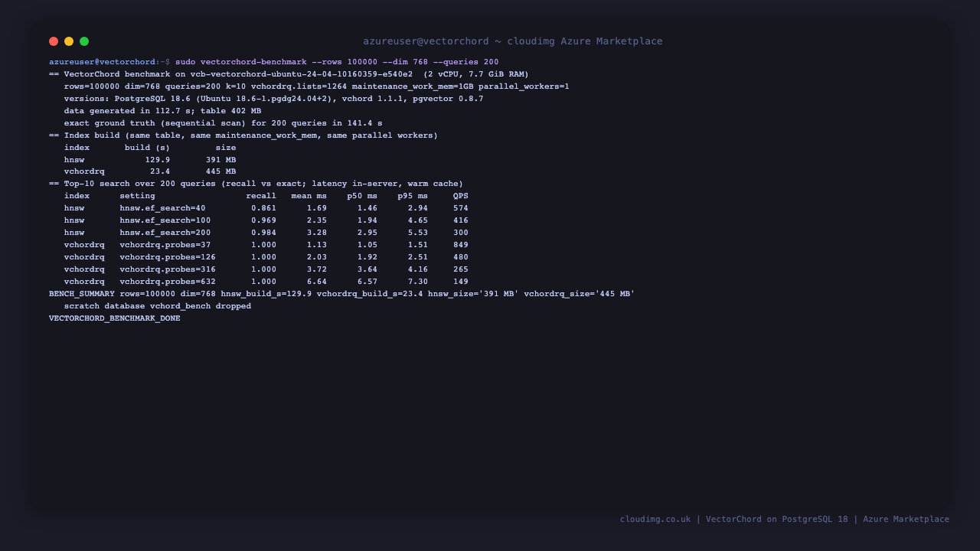Click the setting 'vchordrq.probes=126'

[168, 257]
